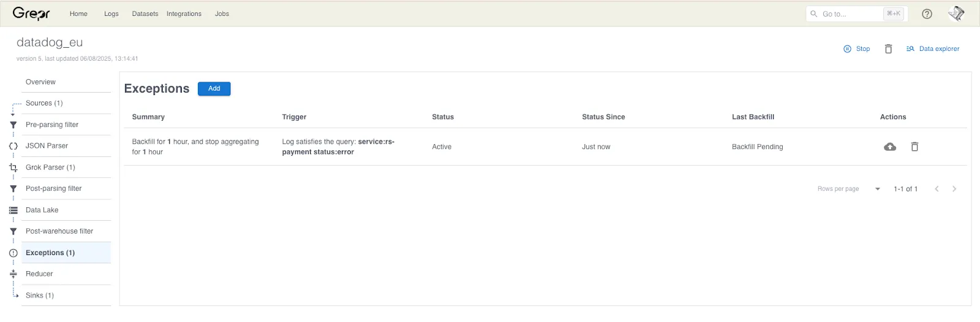
Task: Click the Exceptions heading
Action: pyautogui.click(x=157, y=88)
